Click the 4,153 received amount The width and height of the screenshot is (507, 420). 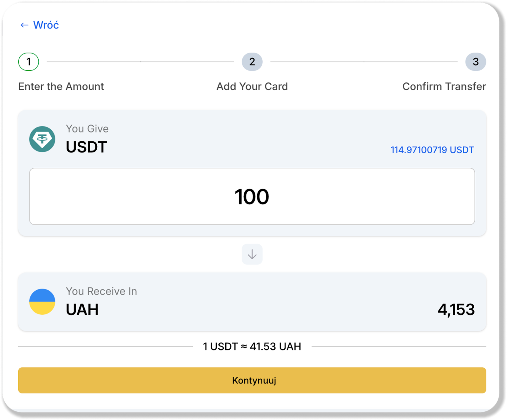click(456, 310)
